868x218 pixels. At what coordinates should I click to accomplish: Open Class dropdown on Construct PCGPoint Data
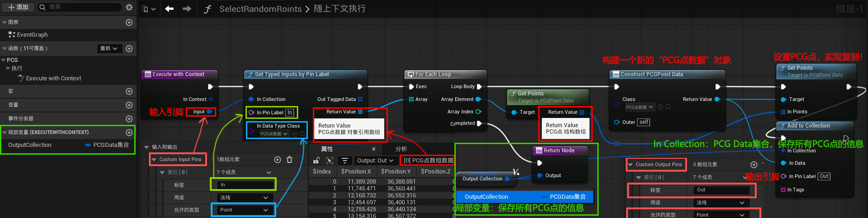[640, 107]
